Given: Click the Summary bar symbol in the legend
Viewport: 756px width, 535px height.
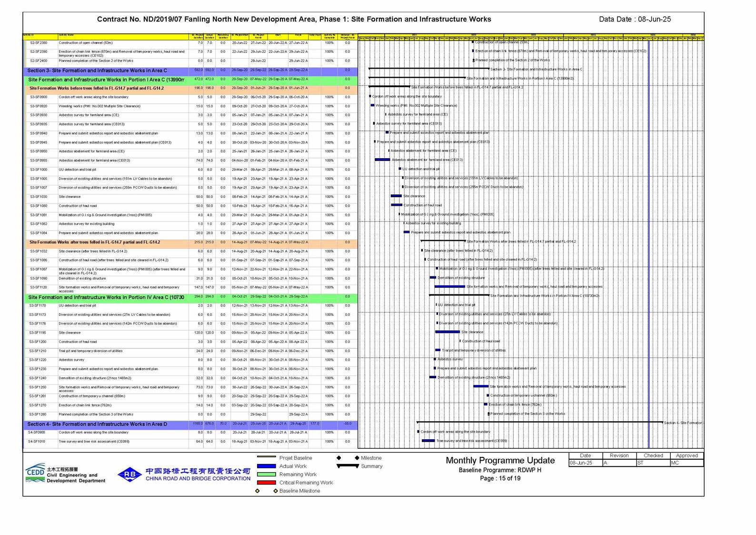Looking at the screenshot, I should point(348,466).
